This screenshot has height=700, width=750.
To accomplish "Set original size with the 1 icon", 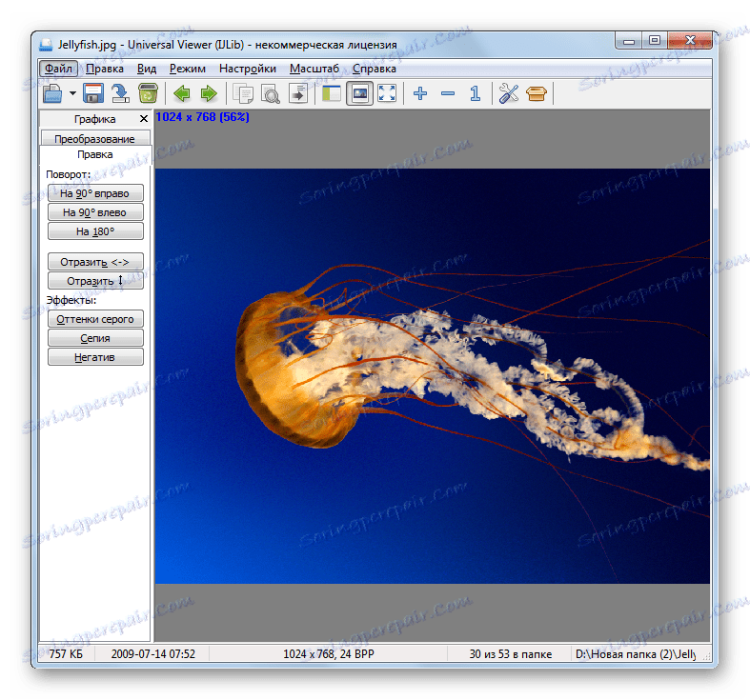I will click(x=475, y=93).
